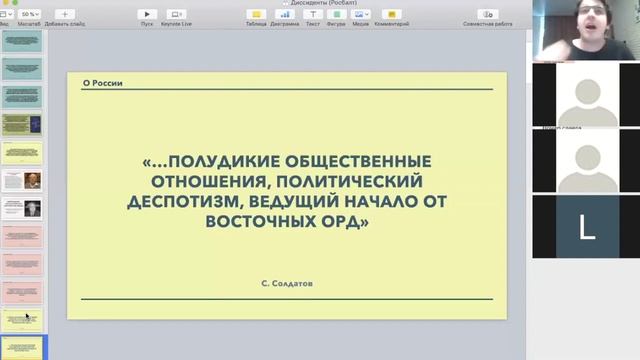640x360 pixels.
Task: Select the third teal slide thumbnail
Action: [22, 97]
